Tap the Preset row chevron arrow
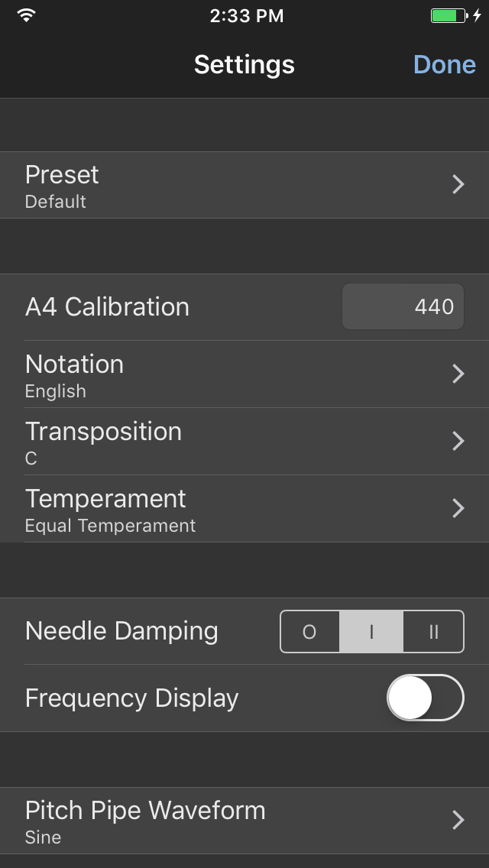This screenshot has height=868, width=489. point(458,184)
